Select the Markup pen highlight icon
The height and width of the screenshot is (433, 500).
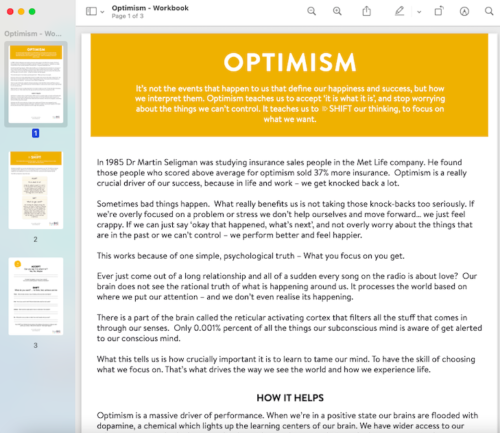pos(399,11)
